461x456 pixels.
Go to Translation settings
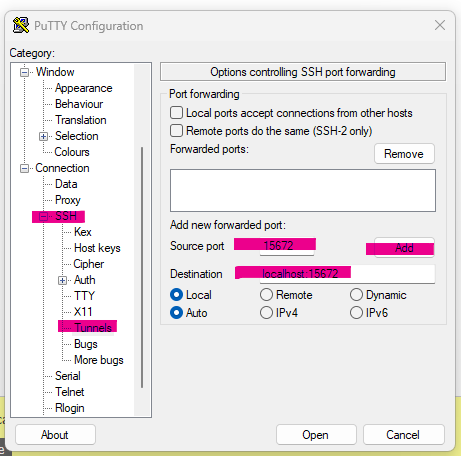coord(81,120)
